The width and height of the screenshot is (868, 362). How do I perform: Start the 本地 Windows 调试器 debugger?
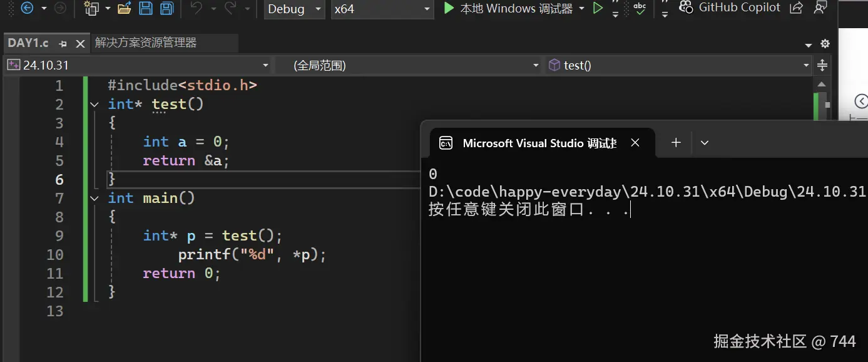pos(508,9)
